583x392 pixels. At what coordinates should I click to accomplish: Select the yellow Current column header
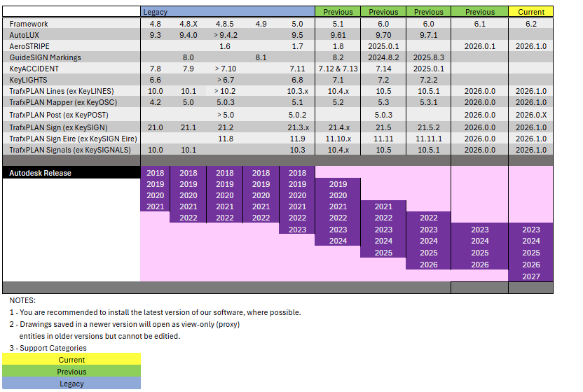tap(530, 11)
